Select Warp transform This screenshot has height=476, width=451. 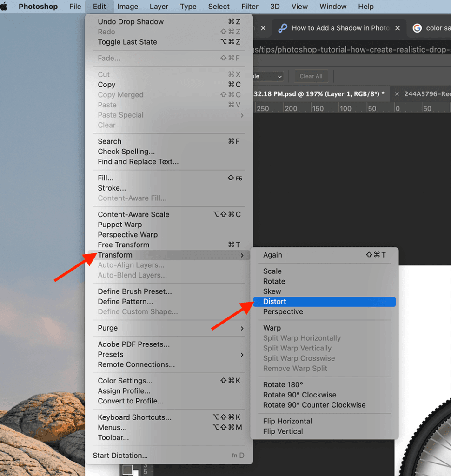(x=325, y=328)
